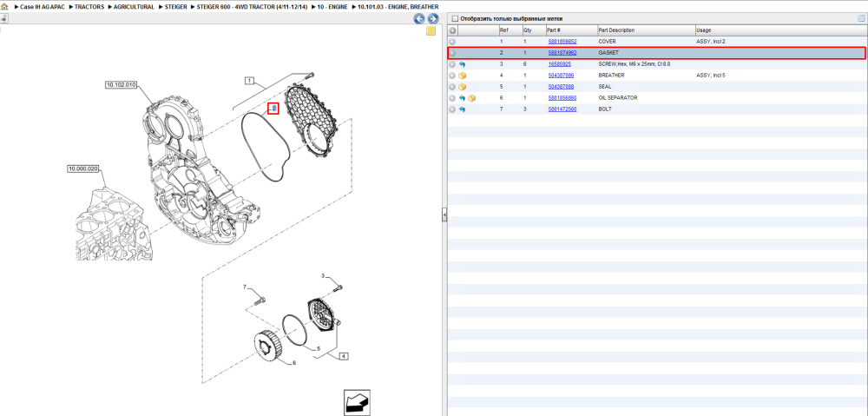Click callout 1 in the diagram
This screenshot has width=868, height=416.
coord(249,82)
